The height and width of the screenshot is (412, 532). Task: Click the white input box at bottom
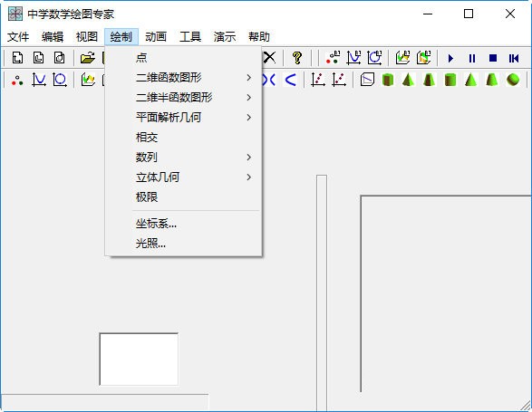pyautogui.click(x=139, y=359)
